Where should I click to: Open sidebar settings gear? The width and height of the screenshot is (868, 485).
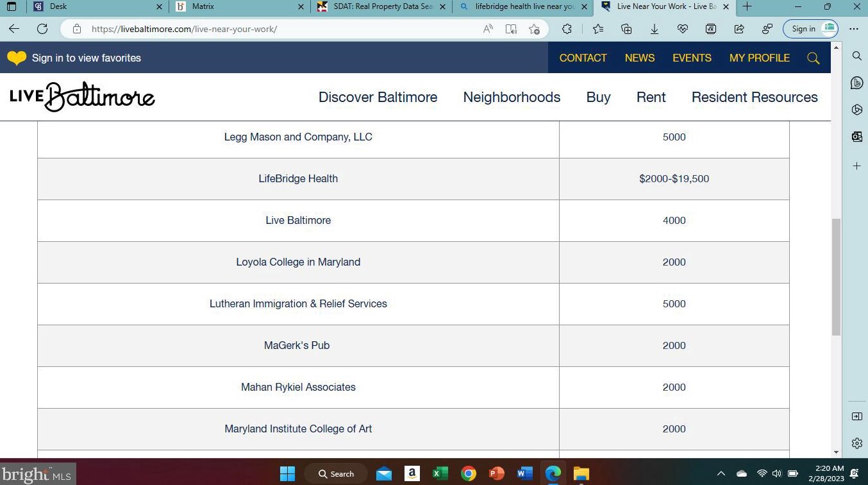tap(857, 443)
